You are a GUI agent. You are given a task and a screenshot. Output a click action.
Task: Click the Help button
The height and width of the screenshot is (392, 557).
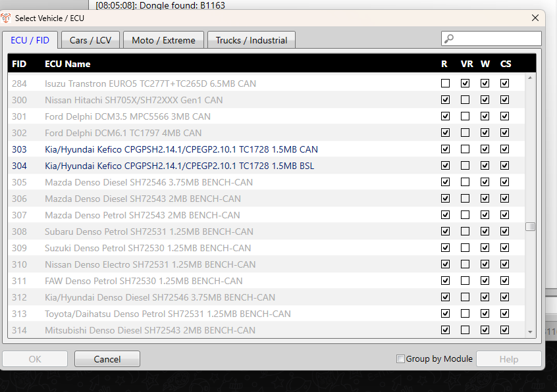508,359
